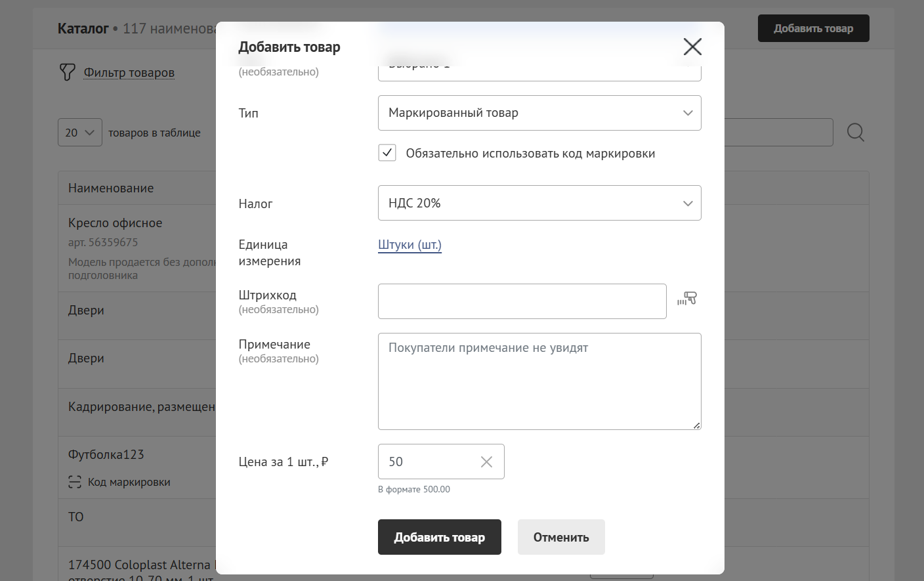Clear the price field with the X icon

pos(486,462)
